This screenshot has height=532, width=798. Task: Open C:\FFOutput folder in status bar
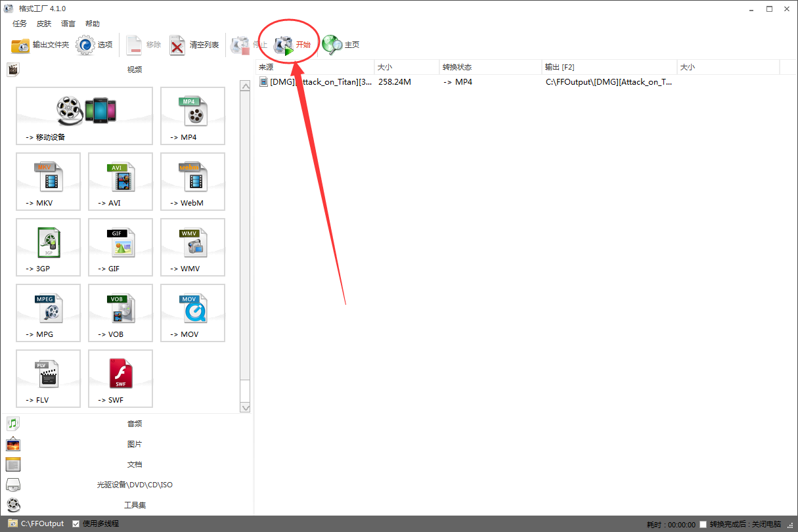pyautogui.click(x=36, y=523)
